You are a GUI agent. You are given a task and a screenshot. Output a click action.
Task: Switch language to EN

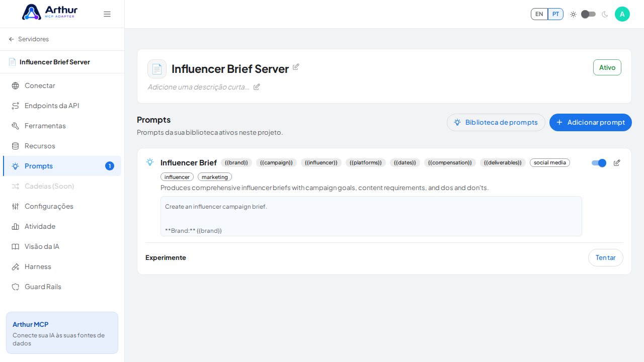pos(539,14)
